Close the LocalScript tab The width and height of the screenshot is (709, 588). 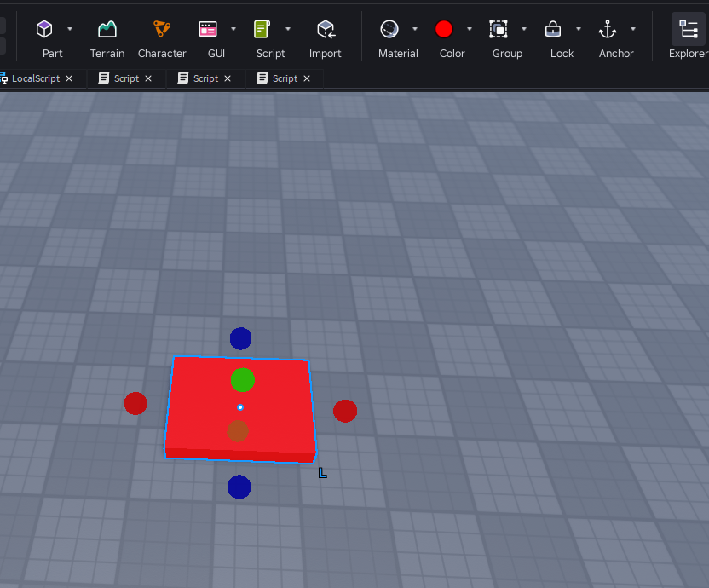click(69, 78)
